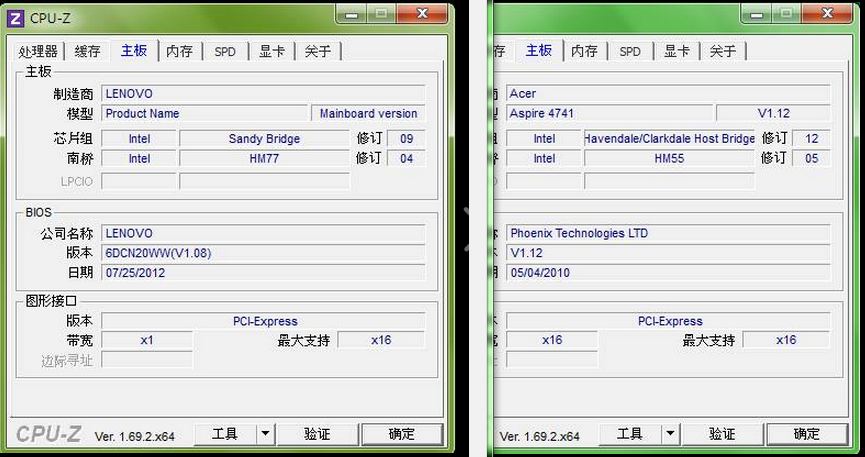
Task: Click the HM55 southbridge field
Action: pos(669,159)
